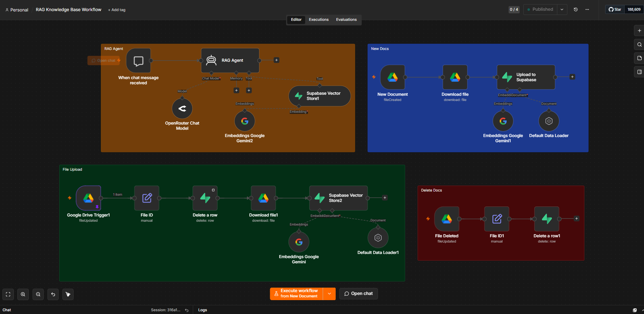Select Embeddings Google Gemini2 node
The image size is (644, 314).
245,121
